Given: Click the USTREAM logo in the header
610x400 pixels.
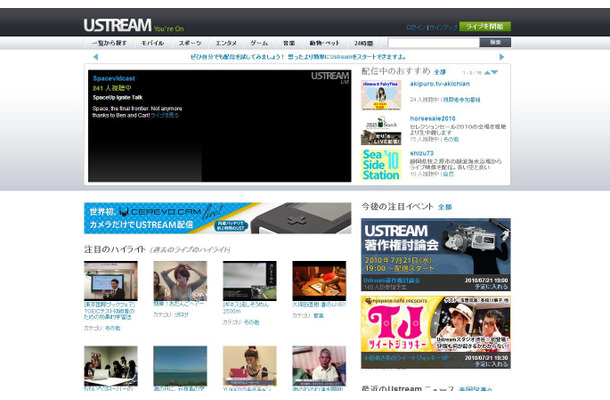Looking at the screenshot, I should [x=117, y=25].
